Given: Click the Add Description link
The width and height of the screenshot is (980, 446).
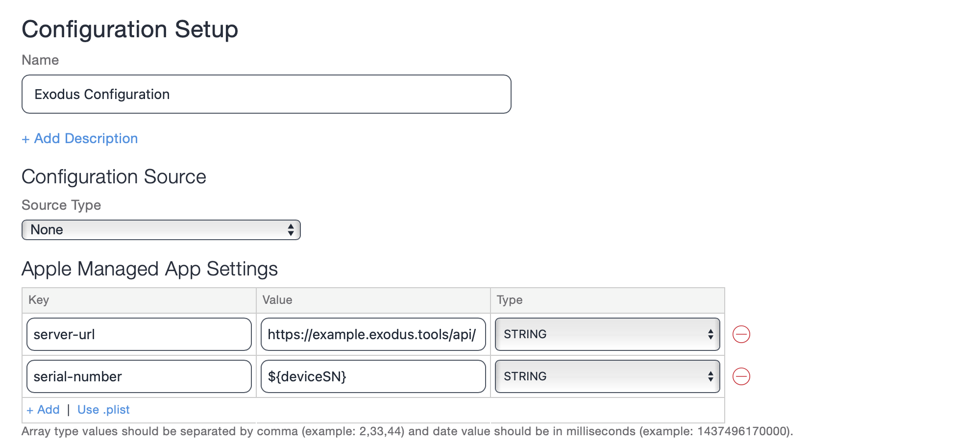Looking at the screenshot, I should pyautogui.click(x=80, y=139).
